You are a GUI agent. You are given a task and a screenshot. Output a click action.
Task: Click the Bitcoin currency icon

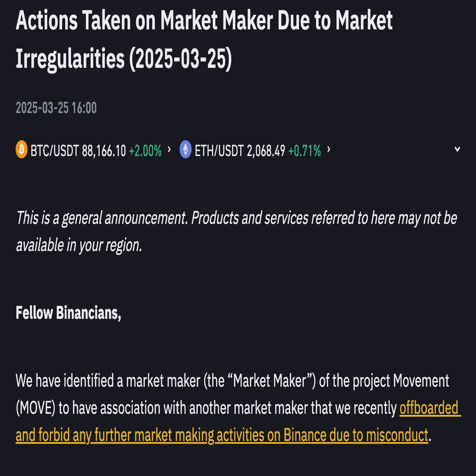[21, 150]
